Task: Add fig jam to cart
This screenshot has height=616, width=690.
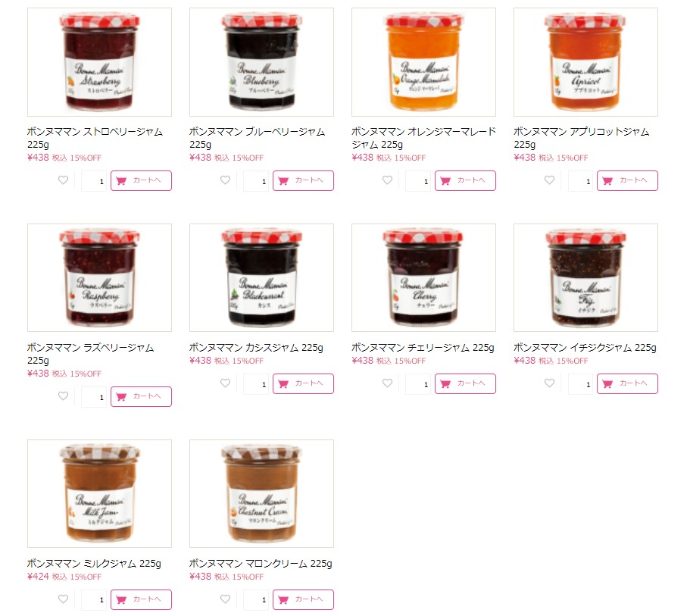Action: tap(627, 383)
